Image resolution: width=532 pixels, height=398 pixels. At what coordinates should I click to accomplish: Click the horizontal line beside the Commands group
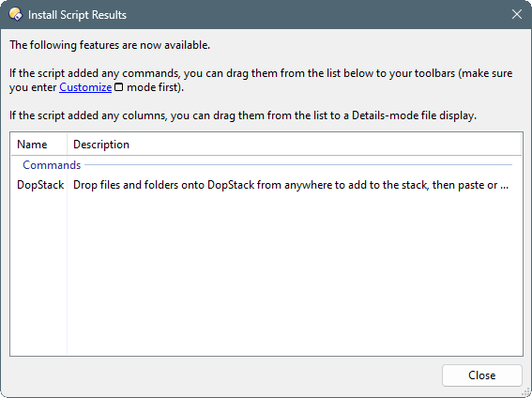point(298,165)
